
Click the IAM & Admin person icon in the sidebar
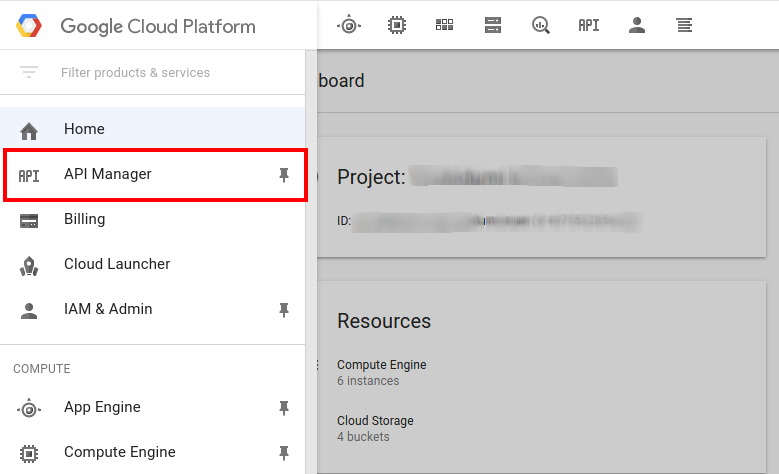click(x=29, y=311)
